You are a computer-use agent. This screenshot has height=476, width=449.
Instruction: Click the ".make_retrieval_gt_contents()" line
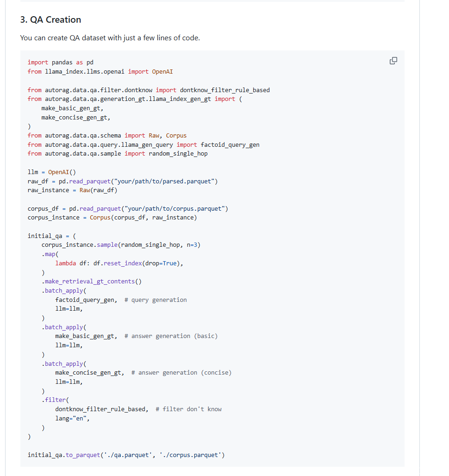pyautogui.click(x=91, y=282)
